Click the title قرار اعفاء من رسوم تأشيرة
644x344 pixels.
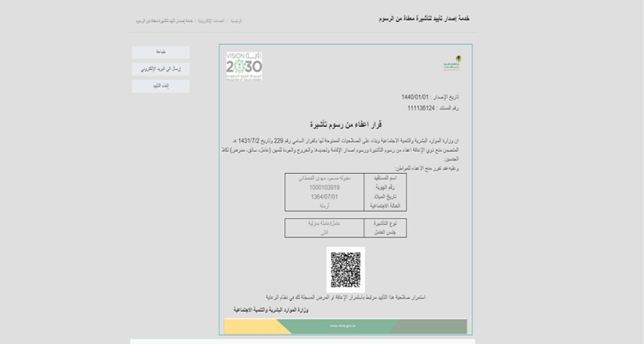[x=346, y=124]
